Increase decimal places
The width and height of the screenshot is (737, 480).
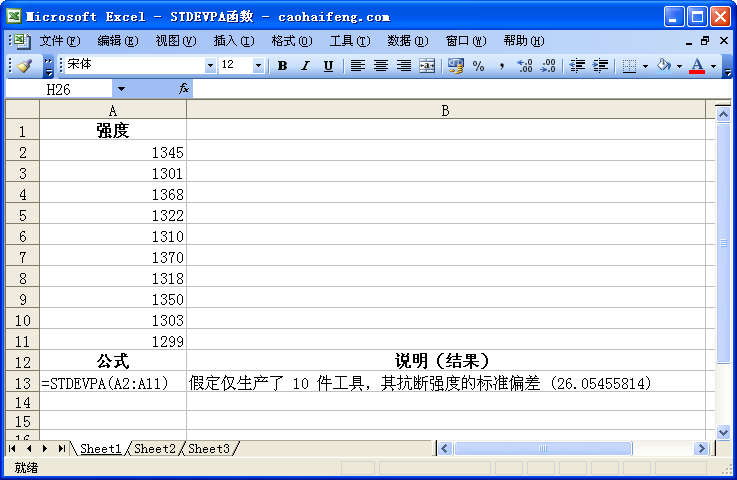click(525, 66)
